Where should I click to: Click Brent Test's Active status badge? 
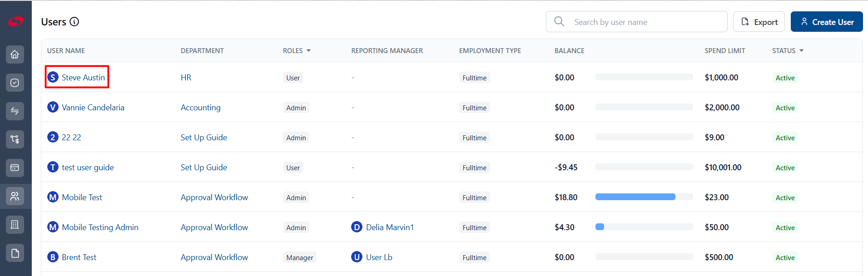click(785, 257)
